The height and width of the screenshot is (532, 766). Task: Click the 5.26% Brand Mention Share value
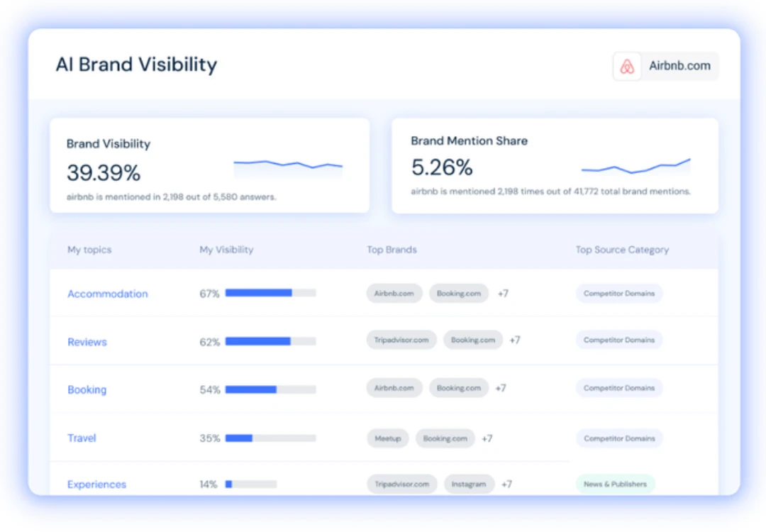click(442, 167)
